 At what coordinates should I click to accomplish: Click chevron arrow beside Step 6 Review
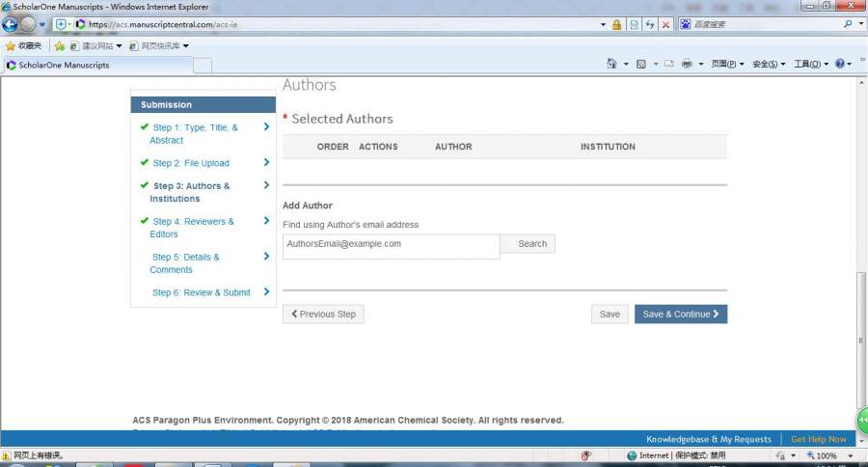(x=266, y=291)
